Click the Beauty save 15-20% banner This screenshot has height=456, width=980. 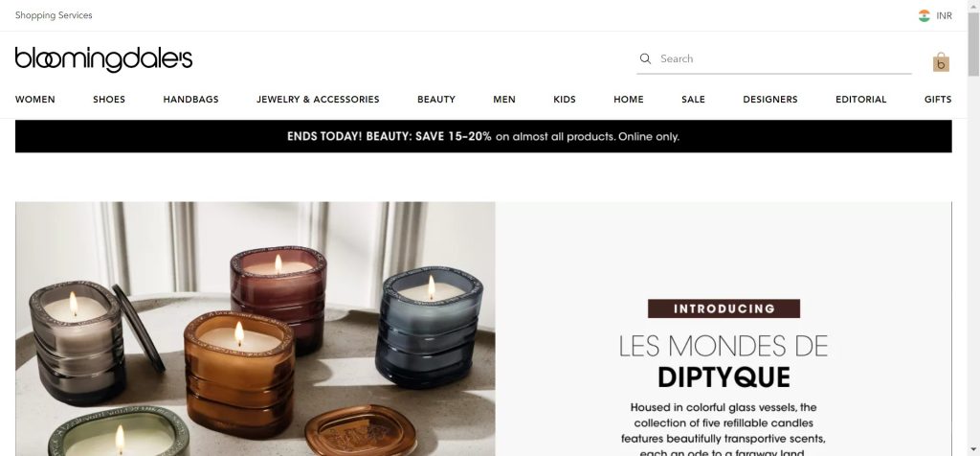click(483, 136)
